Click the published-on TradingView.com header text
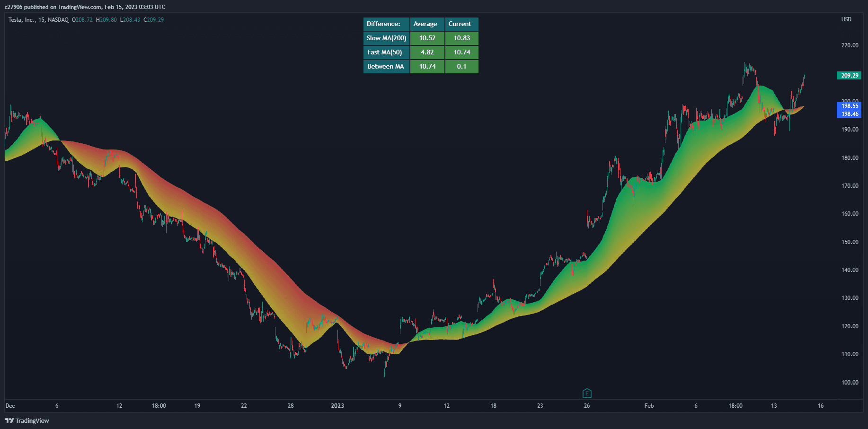This screenshot has height=429, width=868. pyautogui.click(x=85, y=7)
